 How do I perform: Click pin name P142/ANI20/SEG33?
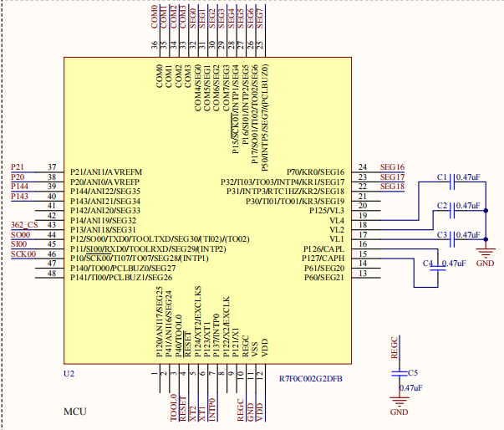coord(105,211)
